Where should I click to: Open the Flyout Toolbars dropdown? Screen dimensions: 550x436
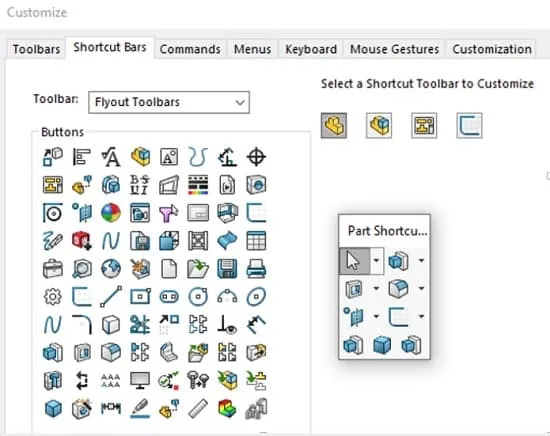[x=169, y=102]
